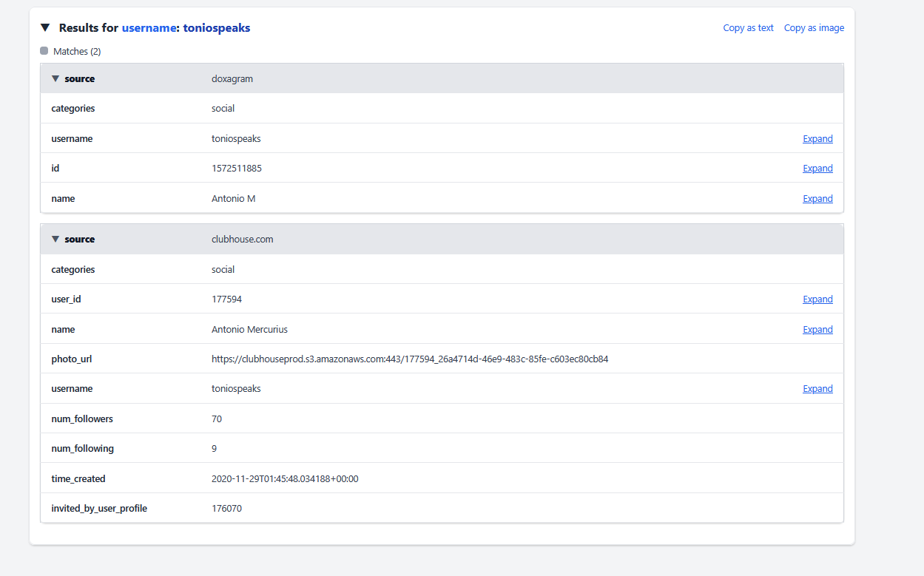
Task: Collapse the doxagram source section
Action: coord(55,78)
